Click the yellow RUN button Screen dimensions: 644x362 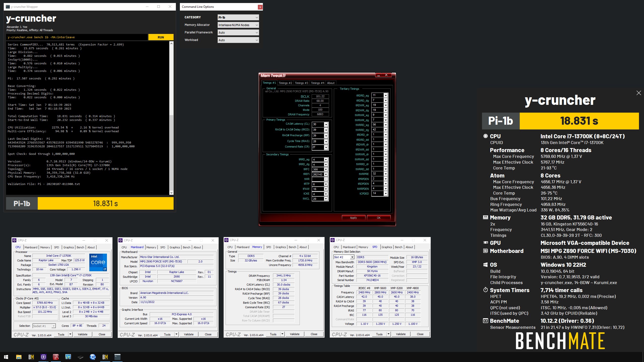161,37
